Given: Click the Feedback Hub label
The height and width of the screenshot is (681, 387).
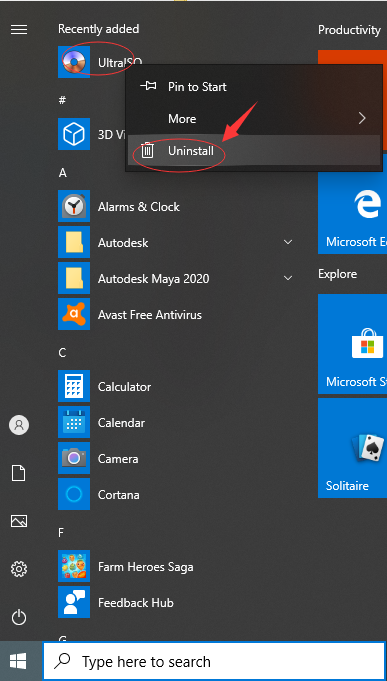Looking at the screenshot, I should [x=136, y=603].
